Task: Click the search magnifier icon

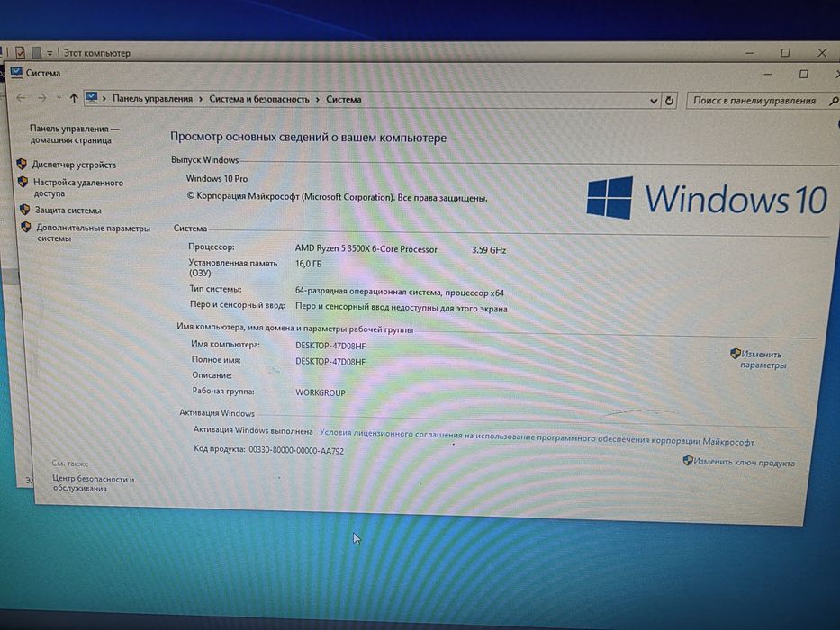Action: click(834, 101)
